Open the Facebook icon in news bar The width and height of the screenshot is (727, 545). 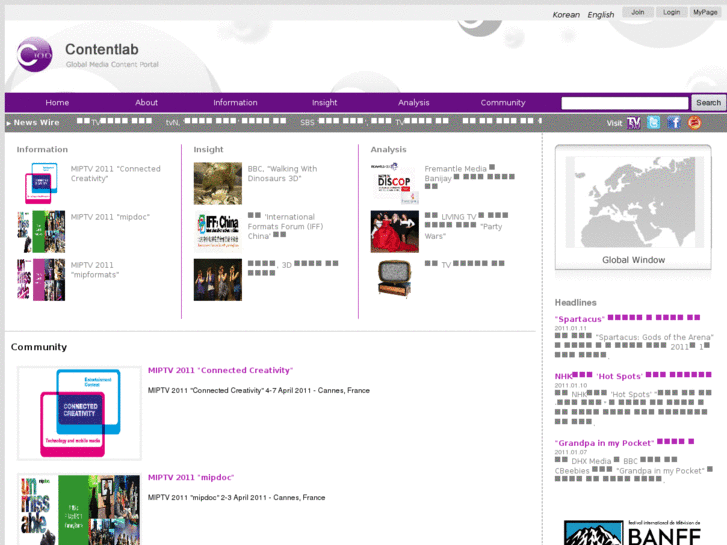(674, 122)
